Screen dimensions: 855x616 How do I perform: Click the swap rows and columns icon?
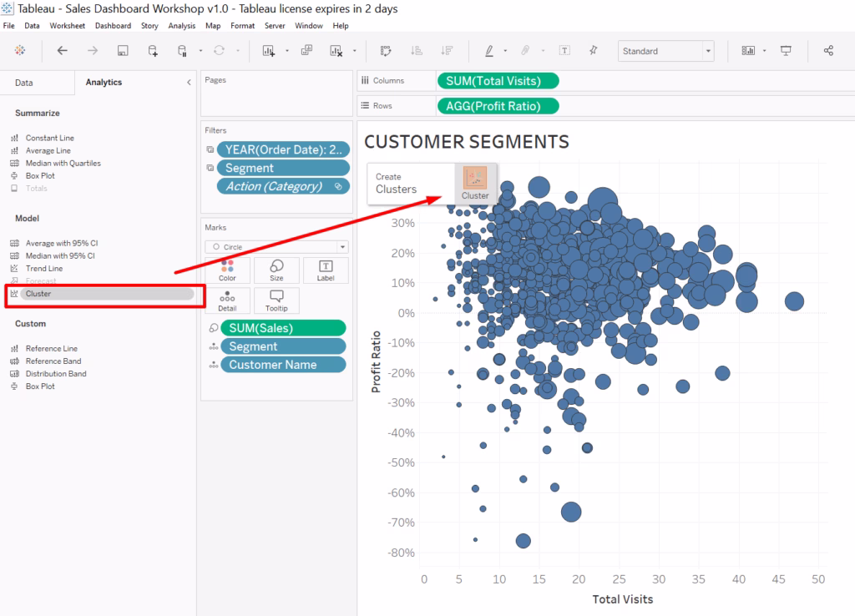[x=386, y=51]
